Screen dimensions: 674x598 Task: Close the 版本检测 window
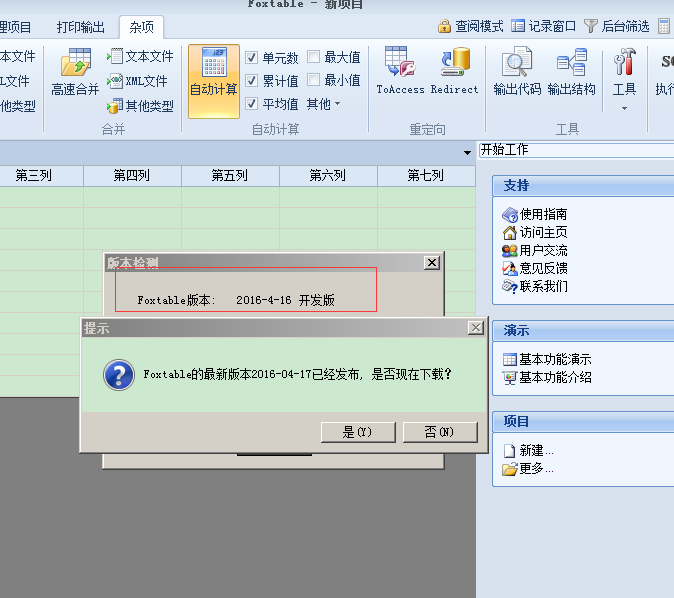432,262
